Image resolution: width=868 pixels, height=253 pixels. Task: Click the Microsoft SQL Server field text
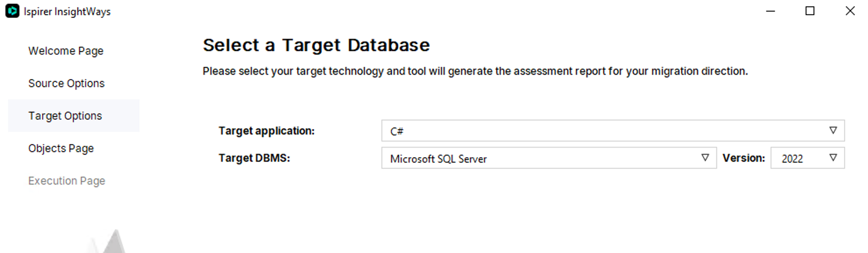[438, 159]
